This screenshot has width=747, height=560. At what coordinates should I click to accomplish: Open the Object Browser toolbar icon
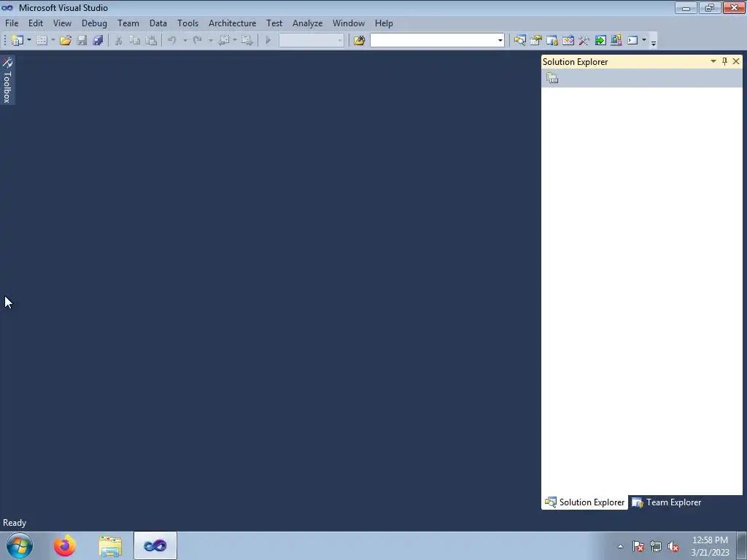click(x=568, y=41)
